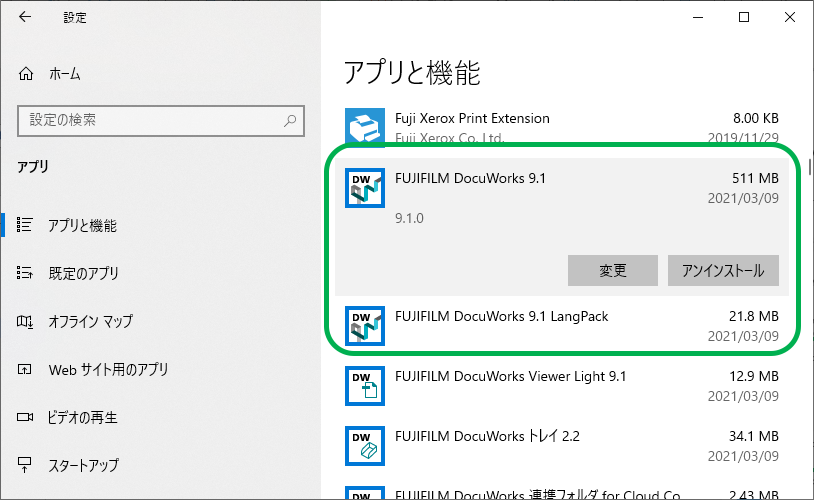Screen dimensions: 814x500
Task: Click the 8.00 KB size value
Action: click(756, 118)
